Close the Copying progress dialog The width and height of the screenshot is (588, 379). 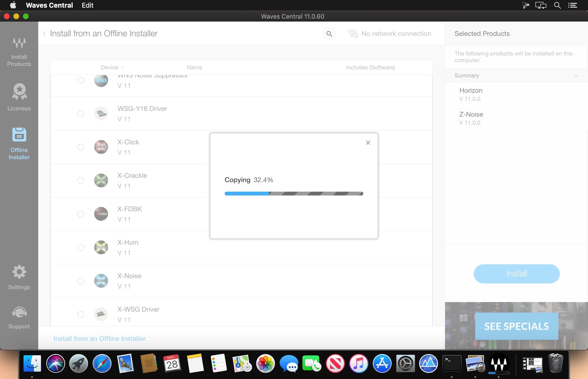(368, 143)
